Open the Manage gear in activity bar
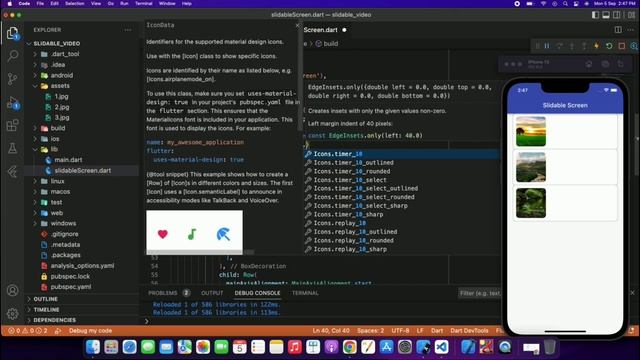Image resolution: width=640 pixels, height=360 pixels. pyautogui.click(x=13, y=313)
